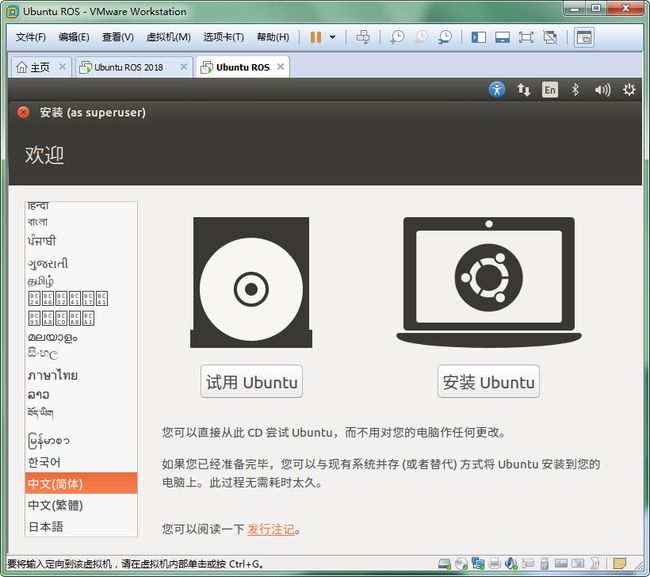Toggle the thumbnail bar icon
The width and height of the screenshot is (650, 577).
coord(502,38)
